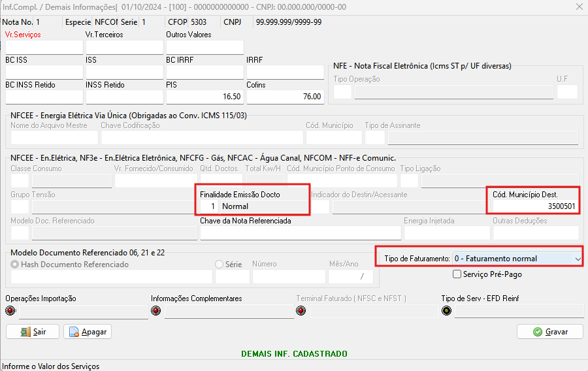The height and width of the screenshot is (371, 588).
Task: Save the record with Gravar
Action: (549, 332)
